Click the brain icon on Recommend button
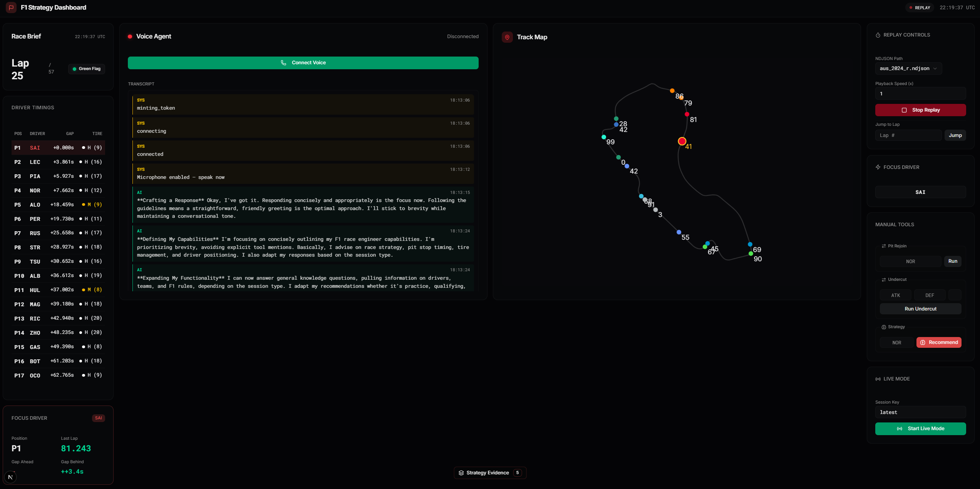 coord(923,342)
